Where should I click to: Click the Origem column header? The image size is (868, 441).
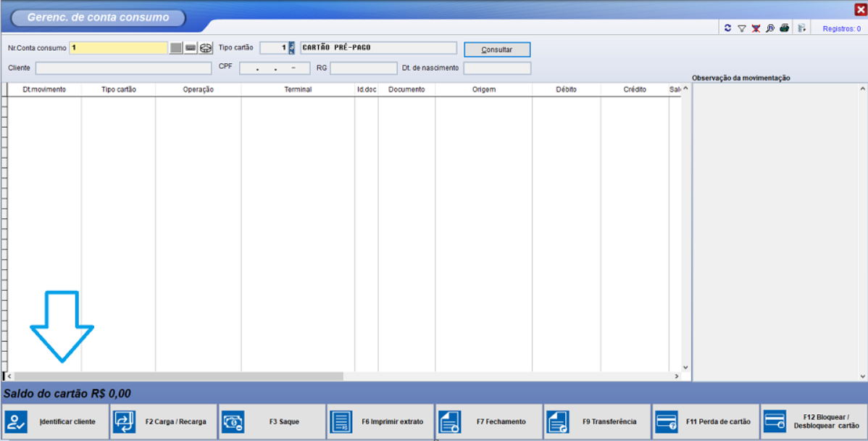coord(483,88)
